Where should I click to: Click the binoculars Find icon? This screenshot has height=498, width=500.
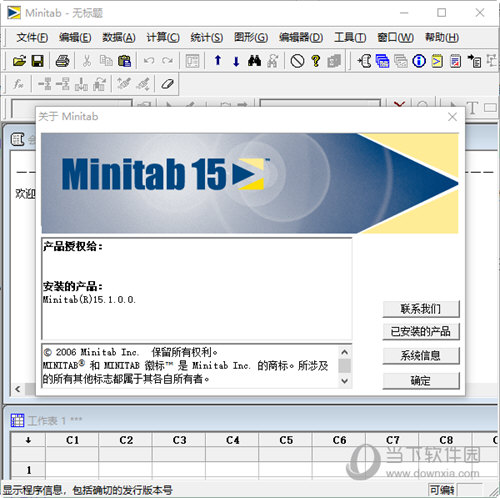pyautogui.click(x=254, y=61)
